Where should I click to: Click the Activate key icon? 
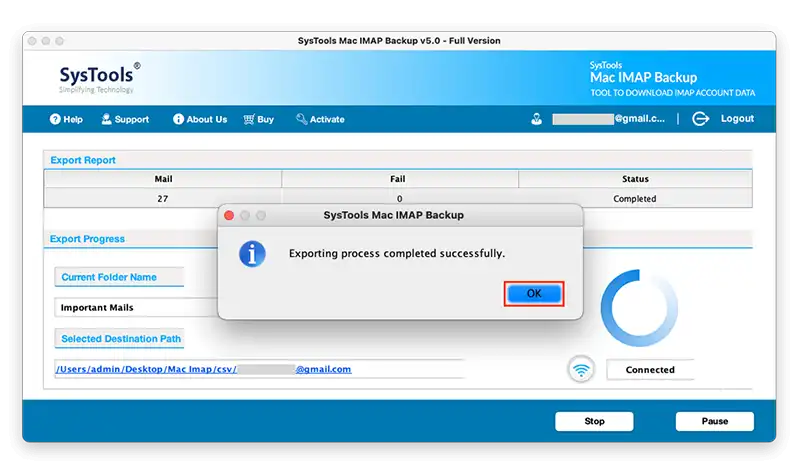pyautogui.click(x=302, y=119)
